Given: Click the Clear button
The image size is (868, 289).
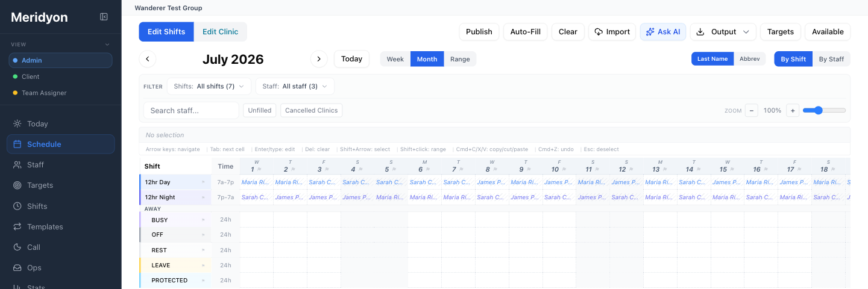Looking at the screenshot, I should tap(568, 32).
